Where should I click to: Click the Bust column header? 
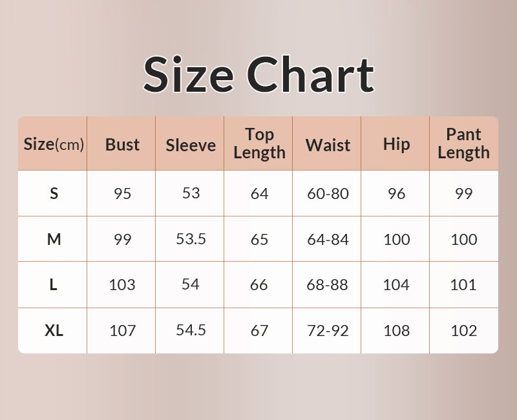point(122,144)
